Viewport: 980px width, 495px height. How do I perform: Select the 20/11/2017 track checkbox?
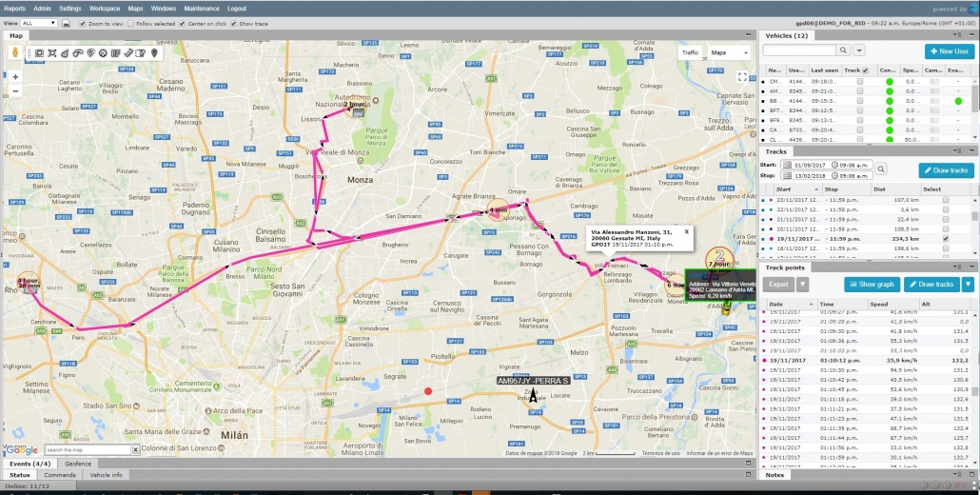tap(946, 228)
